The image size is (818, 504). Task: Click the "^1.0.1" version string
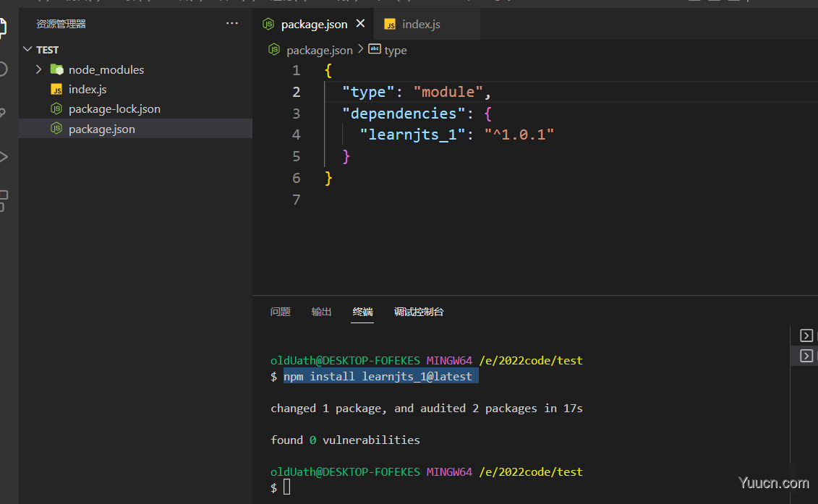[519, 134]
